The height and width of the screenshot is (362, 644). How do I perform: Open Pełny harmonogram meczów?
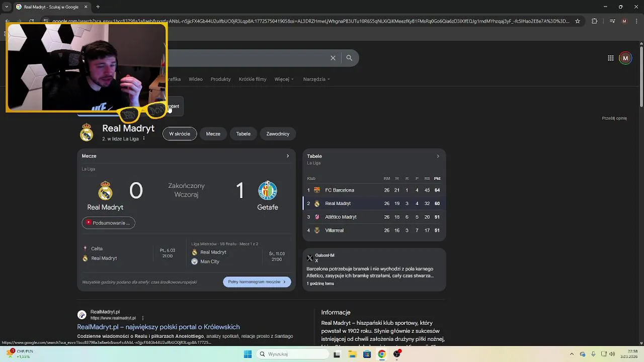[x=257, y=282]
